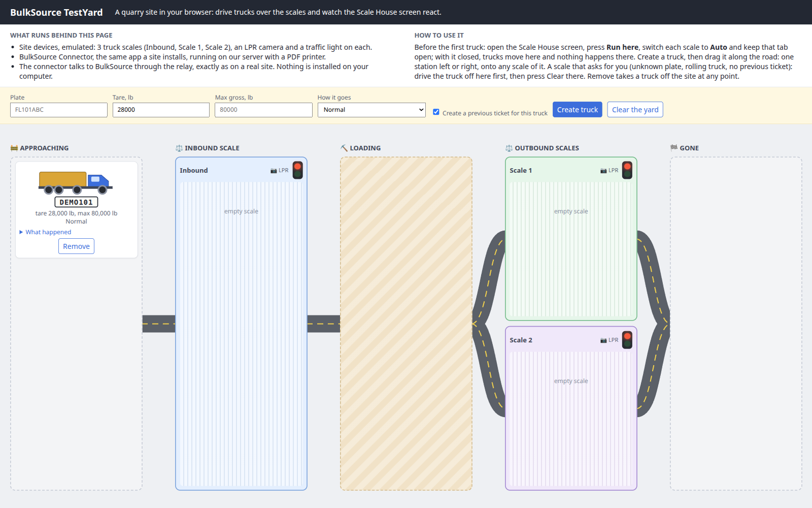812x508 pixels.
Task: Click the Inbound Scale balance icon
Action: tap(179, 148)
